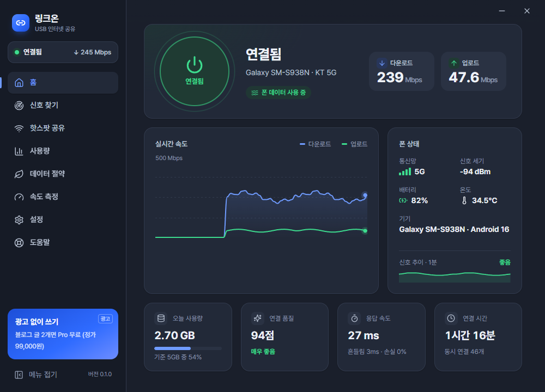Close the LinkOn window
The image size is (545, 392).
click(x=527, y=11)
